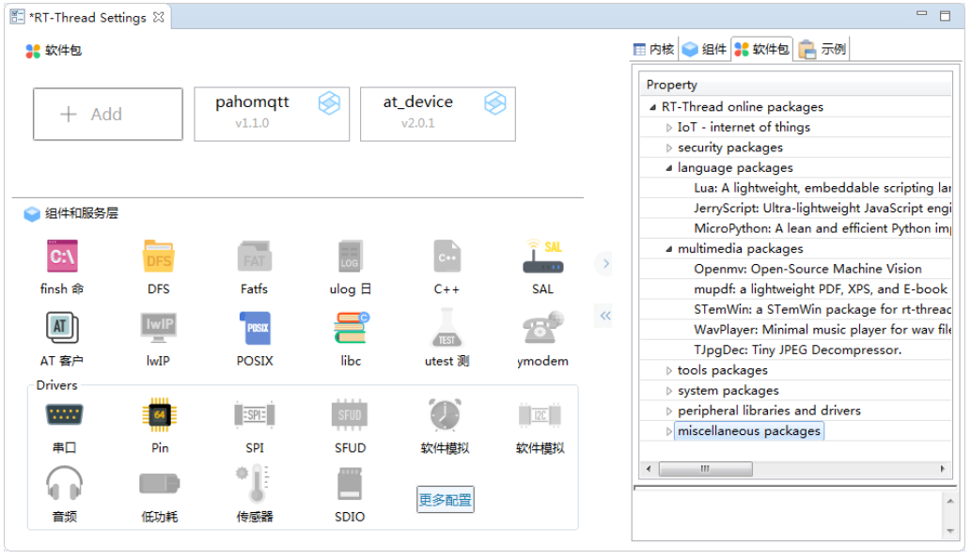Click the Property column header
This screenshot has width=971, height=560.
pos(796,85)
